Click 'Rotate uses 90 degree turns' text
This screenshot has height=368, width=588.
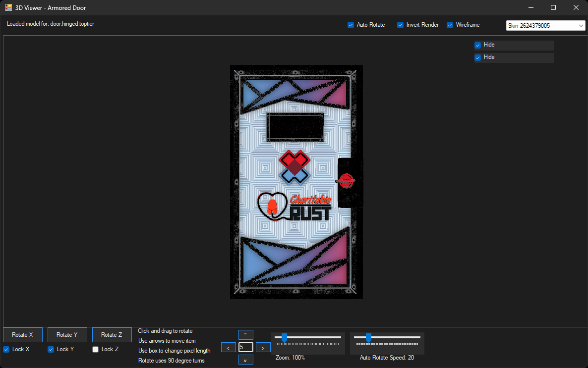point(172,361)
